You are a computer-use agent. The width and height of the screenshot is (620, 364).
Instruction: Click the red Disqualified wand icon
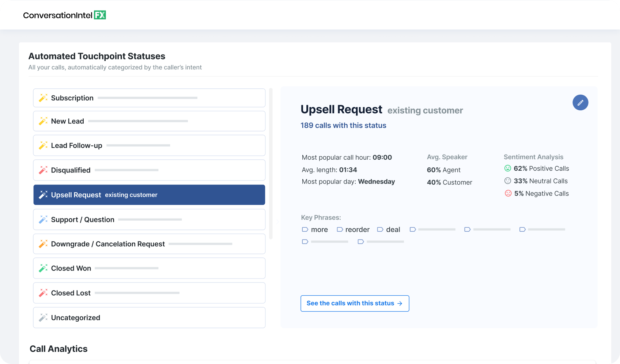point(43,170)
